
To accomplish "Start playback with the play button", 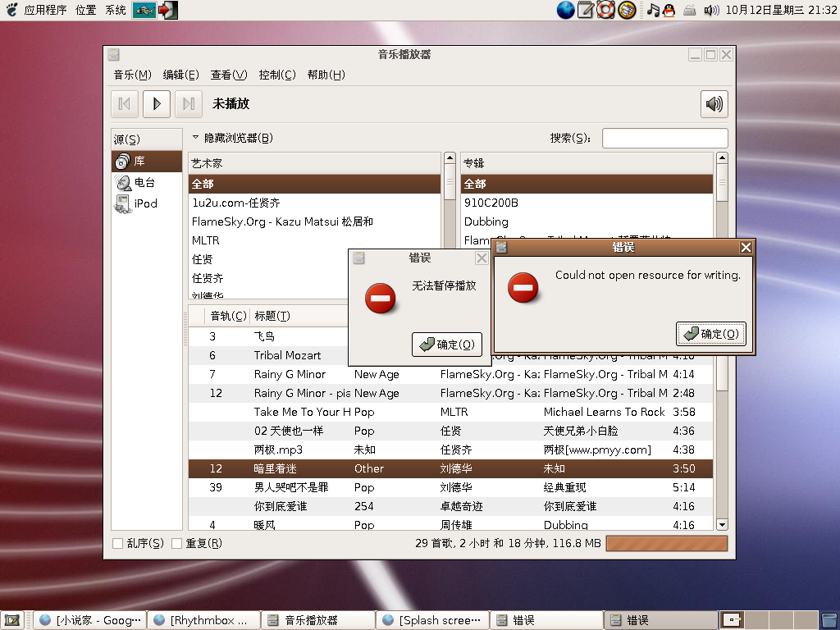I will [157, 104].
